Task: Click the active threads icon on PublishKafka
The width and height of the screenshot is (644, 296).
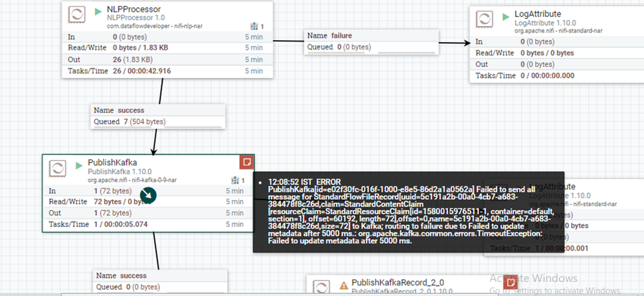Action: (235, 180)
